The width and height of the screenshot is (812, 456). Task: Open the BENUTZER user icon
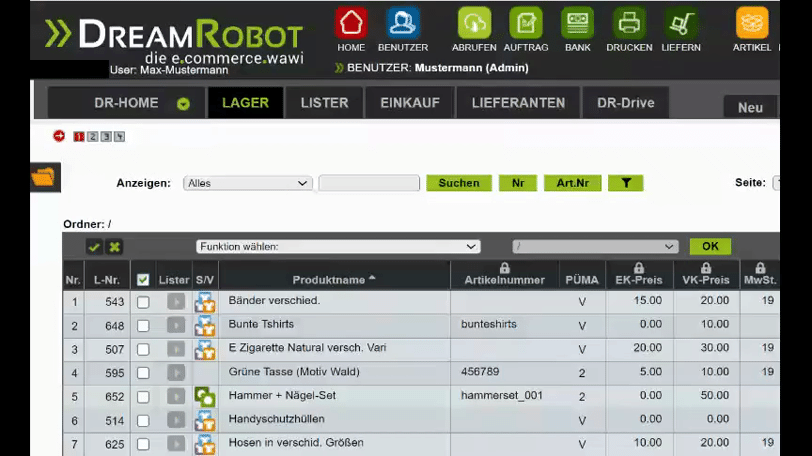point(403,23)
